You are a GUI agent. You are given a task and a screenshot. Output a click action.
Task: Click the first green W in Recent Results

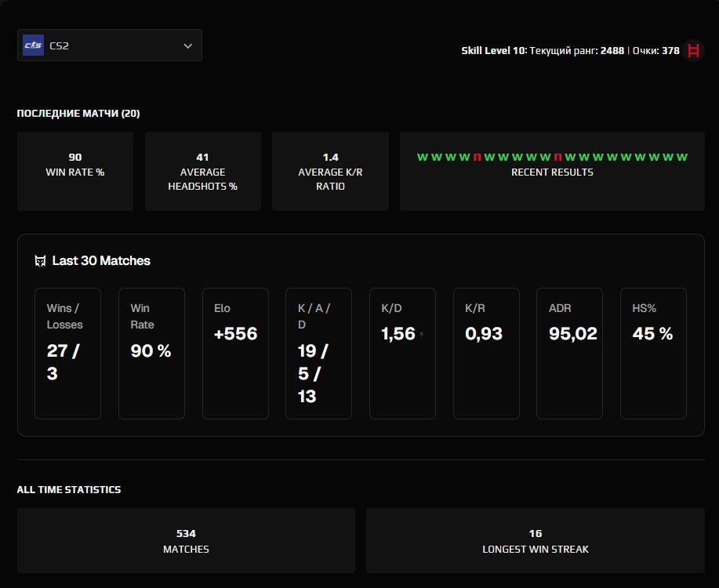coord(422,157)
